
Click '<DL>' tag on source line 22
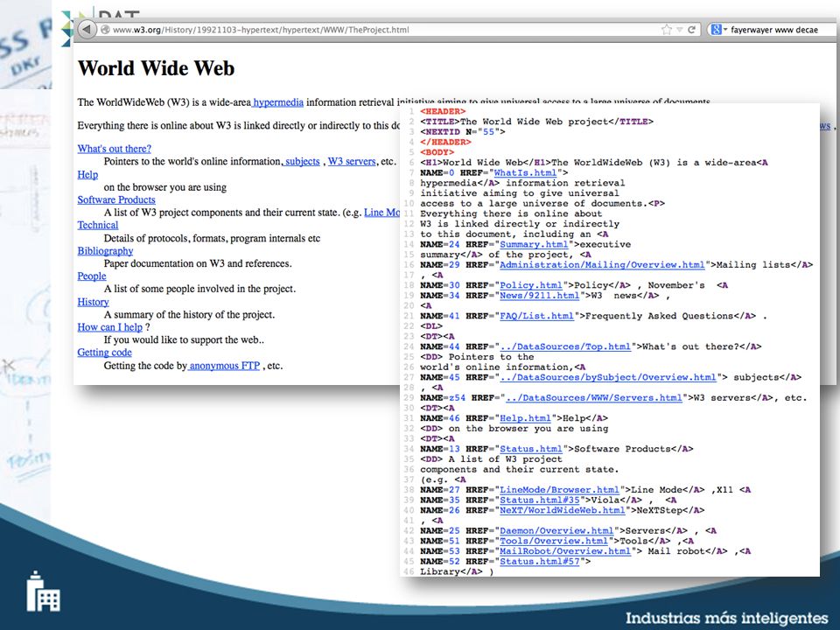point(431,325)
